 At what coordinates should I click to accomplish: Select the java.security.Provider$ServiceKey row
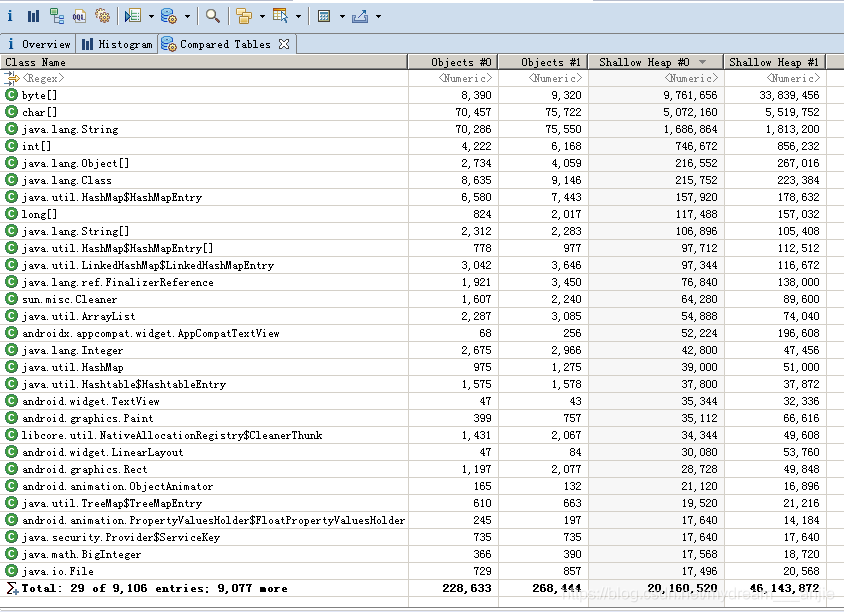(413, 537)
